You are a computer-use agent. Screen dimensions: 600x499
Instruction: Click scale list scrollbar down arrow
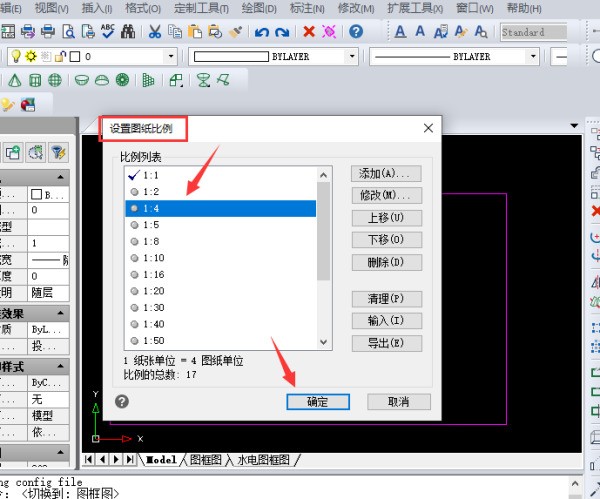tap(323, 342)
